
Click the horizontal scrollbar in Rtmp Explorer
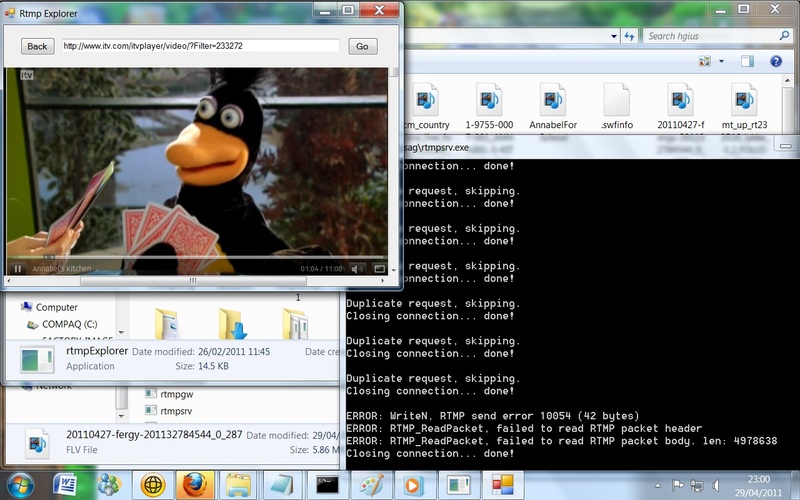[193, 281]
